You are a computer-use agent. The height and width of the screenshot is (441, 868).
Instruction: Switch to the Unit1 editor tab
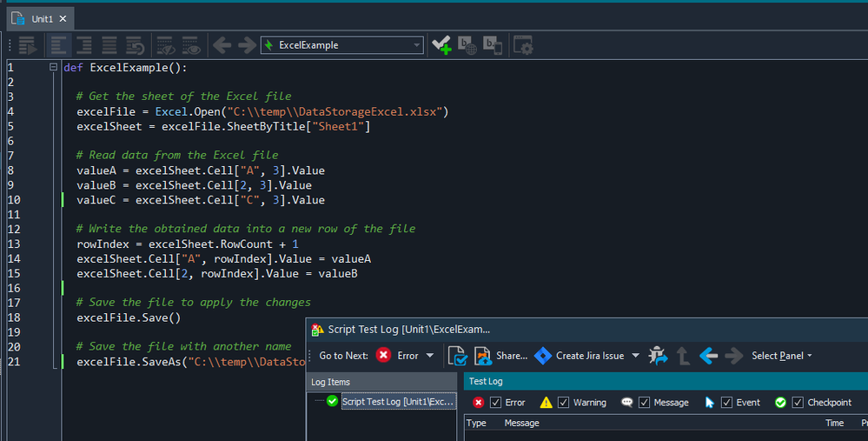click(40, 18)
